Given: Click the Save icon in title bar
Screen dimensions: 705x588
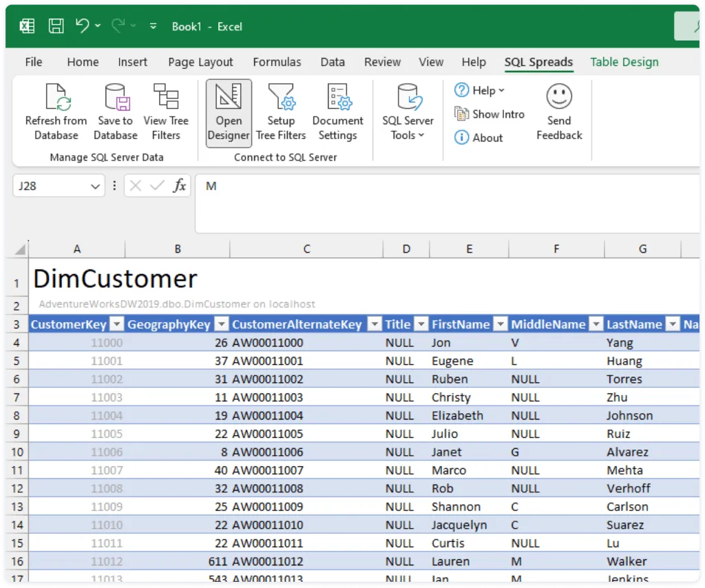Looking at the screenshot, I should (56, 26).
